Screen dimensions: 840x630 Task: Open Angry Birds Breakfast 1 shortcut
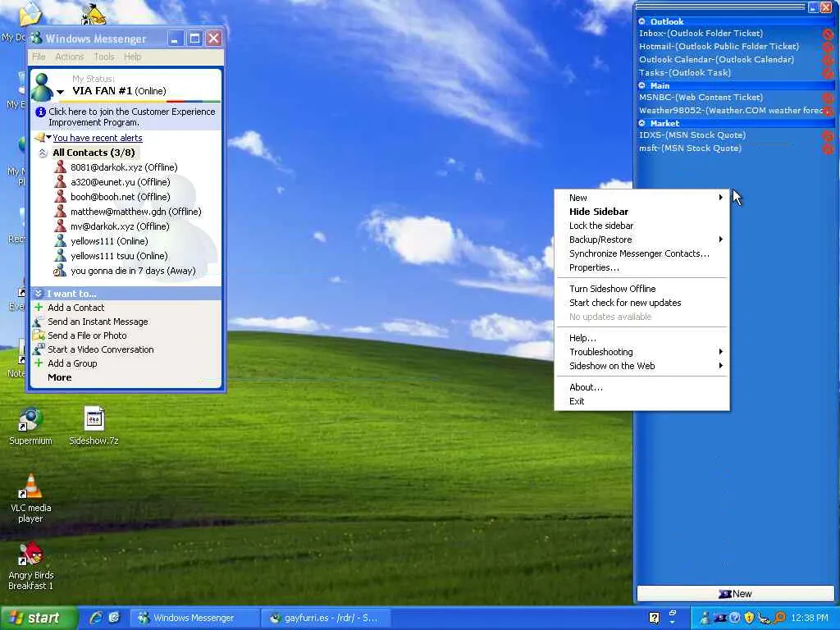click(x=30, y=566)
